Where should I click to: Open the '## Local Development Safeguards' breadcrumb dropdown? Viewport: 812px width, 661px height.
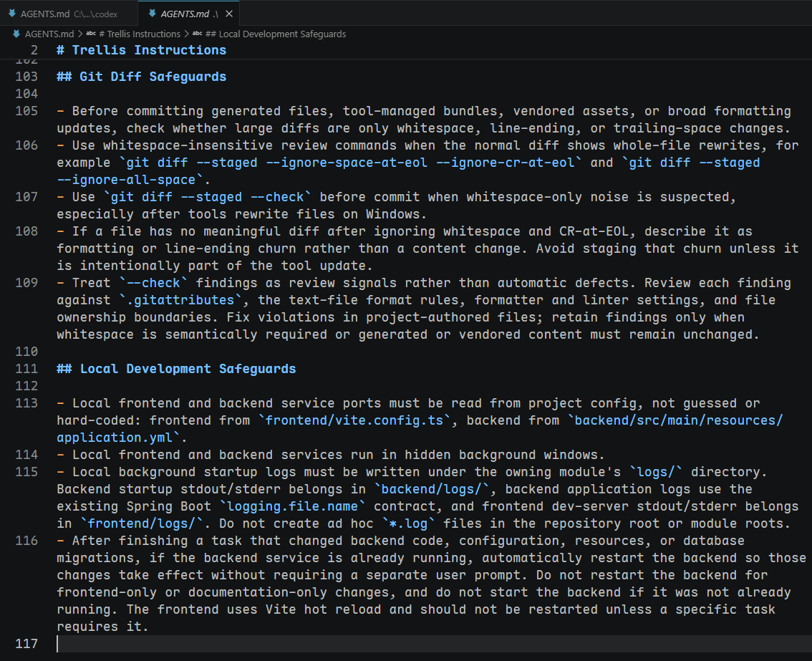tap(276, 34)
